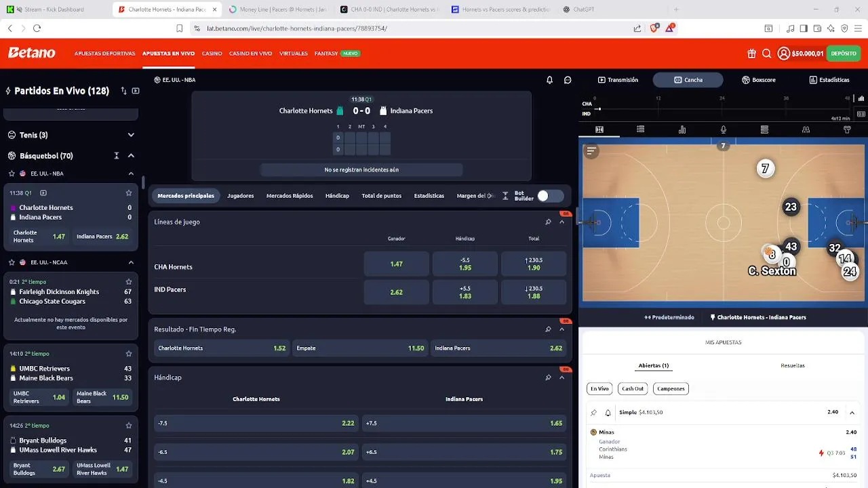Pin the Resultado - Fin Tiempo Reg. market
The image size is (868, 488).
[x=548, y=329]
